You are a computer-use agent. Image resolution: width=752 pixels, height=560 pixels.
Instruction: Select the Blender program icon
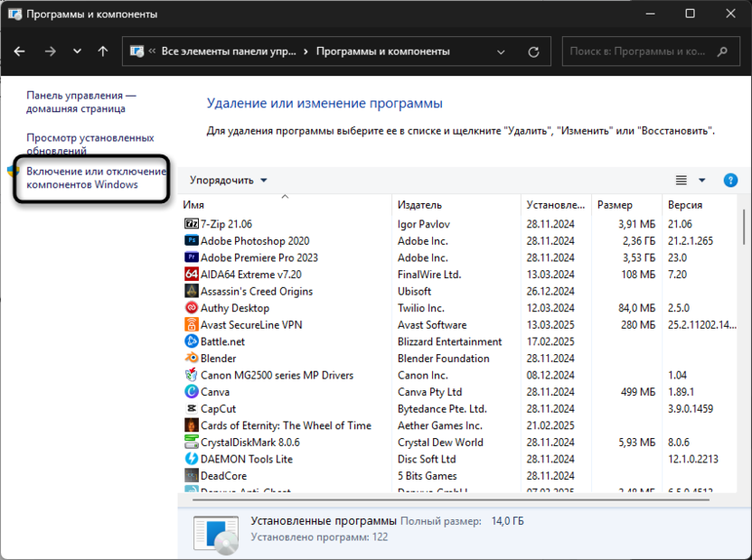(x=192, y=359)
